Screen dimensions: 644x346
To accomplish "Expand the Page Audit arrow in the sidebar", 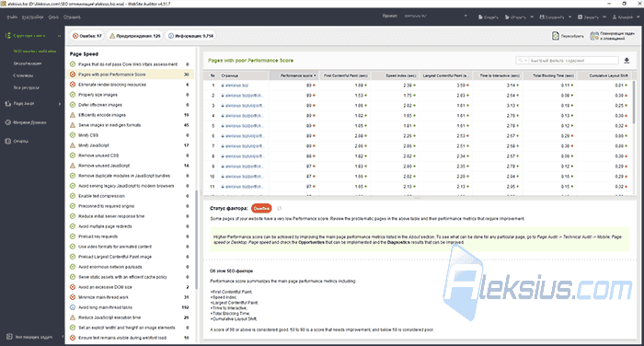I will coord(60,104).
